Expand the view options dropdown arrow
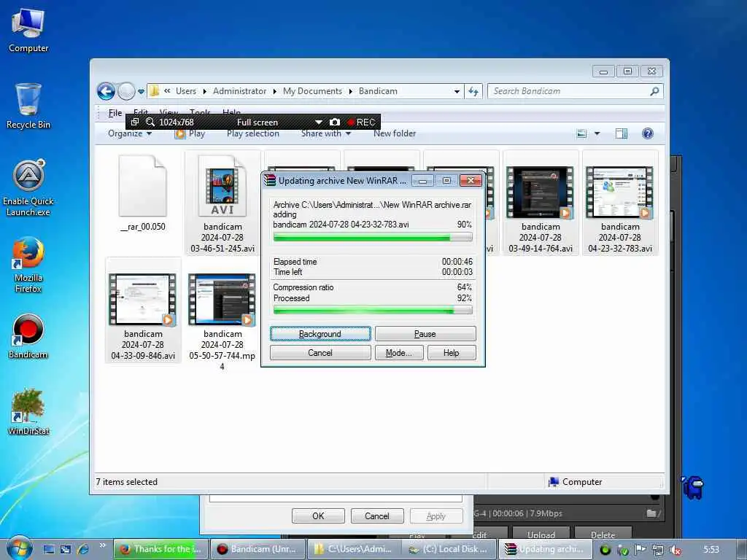Screen dimensions: 747x560 597,134
